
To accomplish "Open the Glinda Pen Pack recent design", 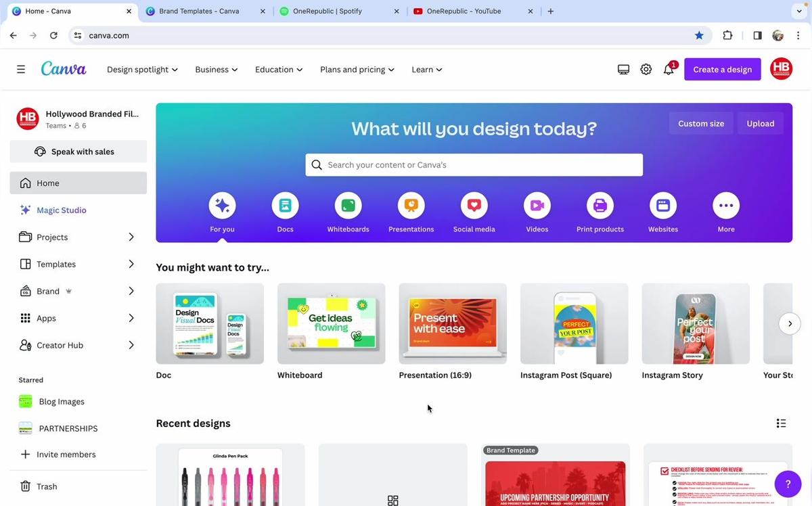I will pyautogui.click(x=231, y=475).
